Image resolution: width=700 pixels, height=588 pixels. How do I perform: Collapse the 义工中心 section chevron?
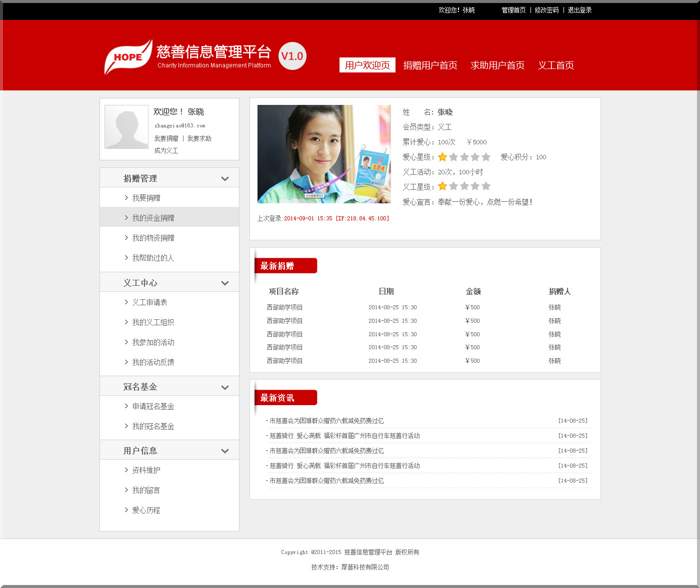(225, 283)
